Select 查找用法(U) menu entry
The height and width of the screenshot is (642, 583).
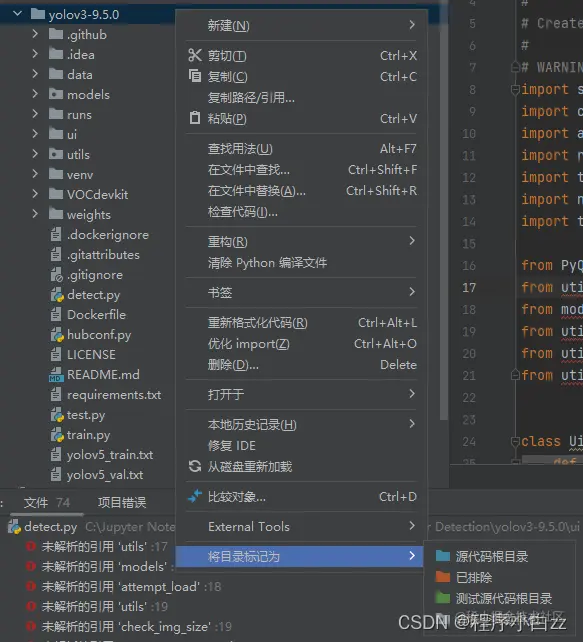click(301, 149)
